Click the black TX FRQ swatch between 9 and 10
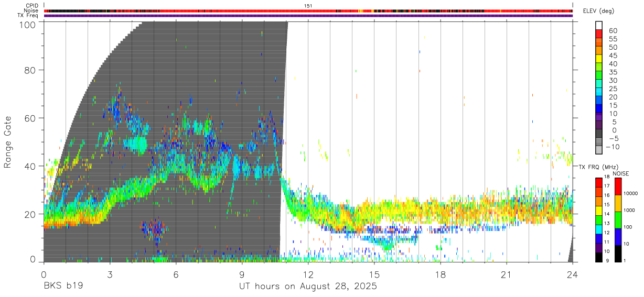This screenshot has width=644, height=297. (599, 257)
